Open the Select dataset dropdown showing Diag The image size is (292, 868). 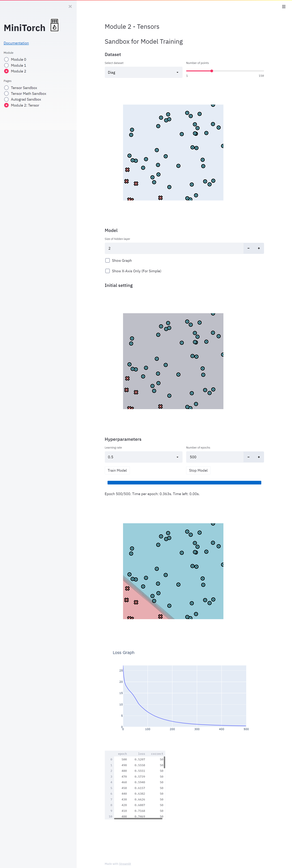pyautogui.click(x=143, y=72)
